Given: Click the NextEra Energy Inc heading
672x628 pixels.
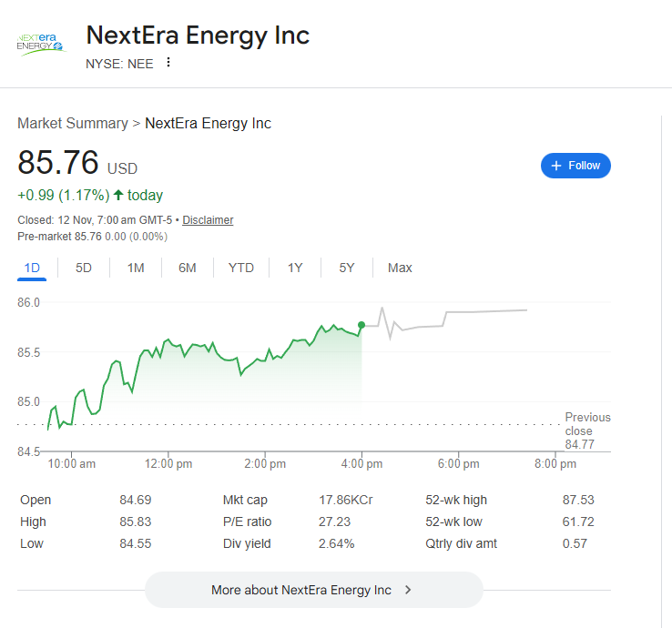Looking at the screenshot, I should [x=198, y=35].
